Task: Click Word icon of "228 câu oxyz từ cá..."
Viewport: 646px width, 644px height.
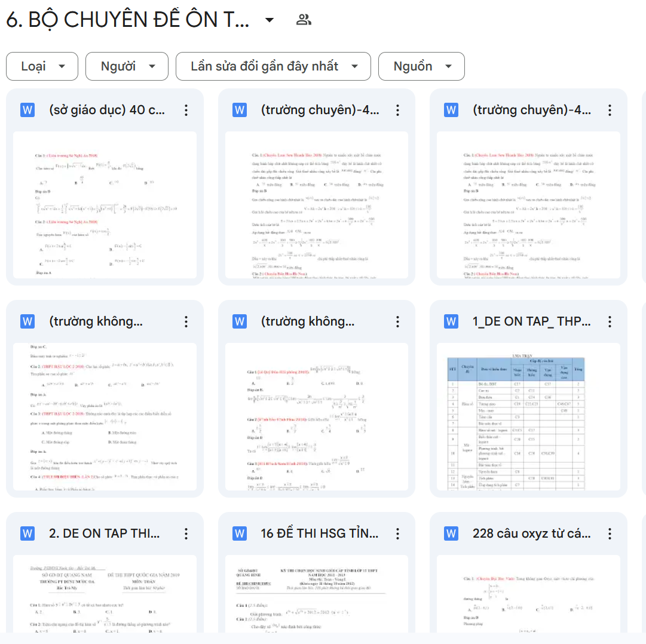Action: point(451,533)
